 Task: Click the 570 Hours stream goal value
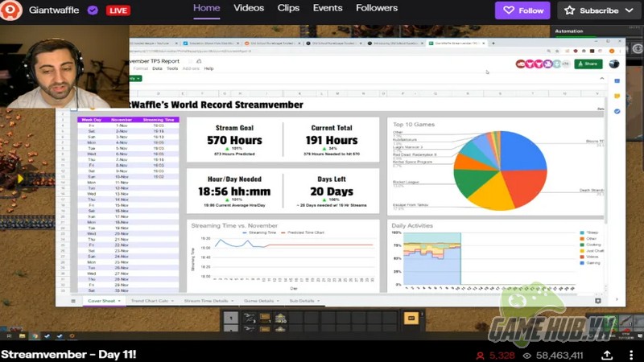tap(234, 140)
